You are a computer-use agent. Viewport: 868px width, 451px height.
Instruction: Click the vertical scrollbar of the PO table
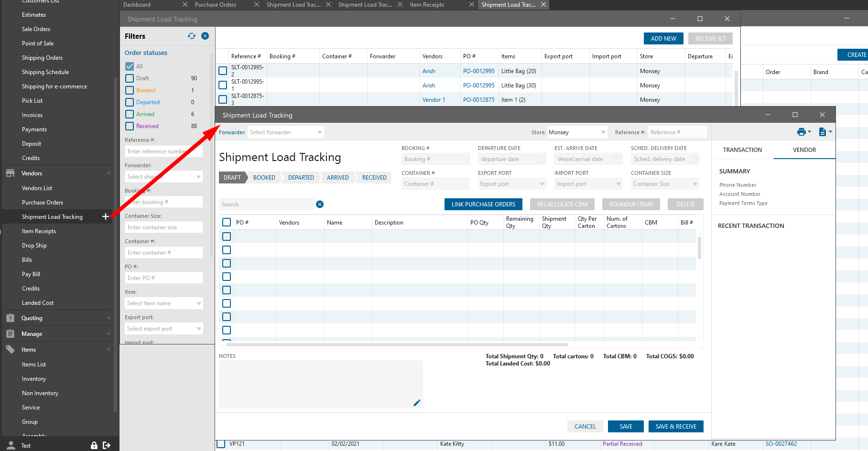(x=700, y=248)
